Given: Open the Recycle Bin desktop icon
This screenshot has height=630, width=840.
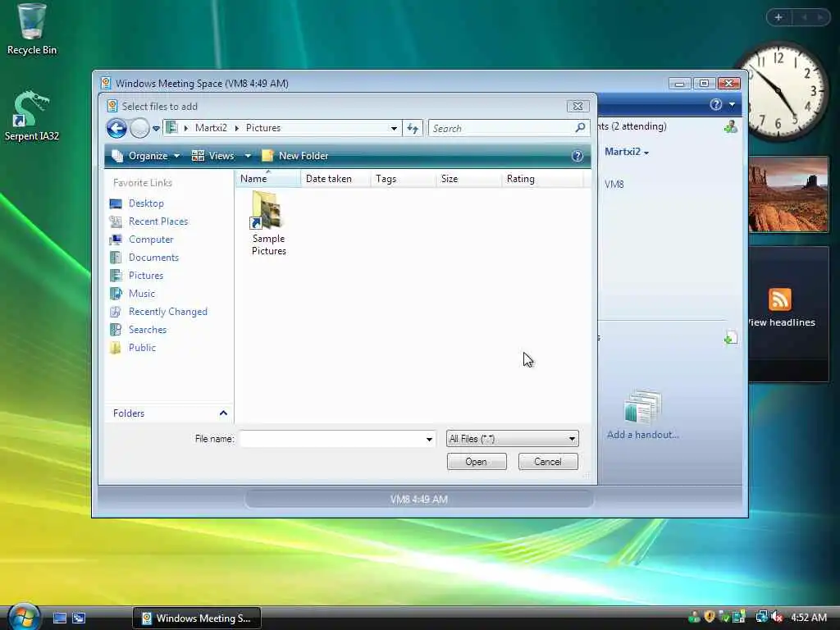Looking at the screenshot, I should [x=31, y=30].
